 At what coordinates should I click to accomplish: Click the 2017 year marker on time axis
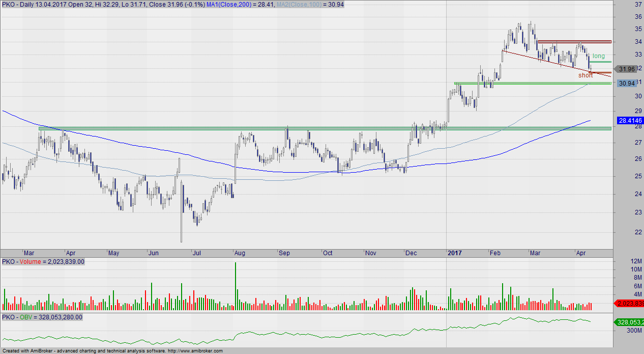tap(456, 253)
